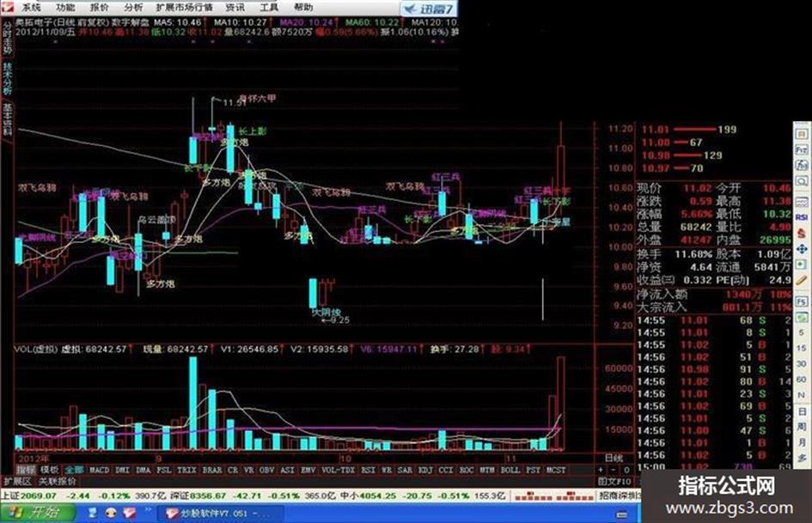Switch to the 技术分析 side tab

coord(7,77)
